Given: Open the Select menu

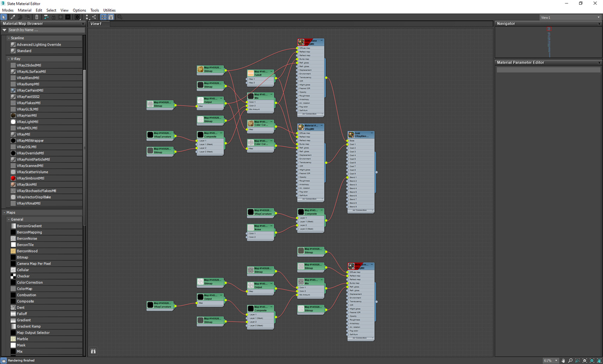Looking at the screenshot, I should click(51, 10).
